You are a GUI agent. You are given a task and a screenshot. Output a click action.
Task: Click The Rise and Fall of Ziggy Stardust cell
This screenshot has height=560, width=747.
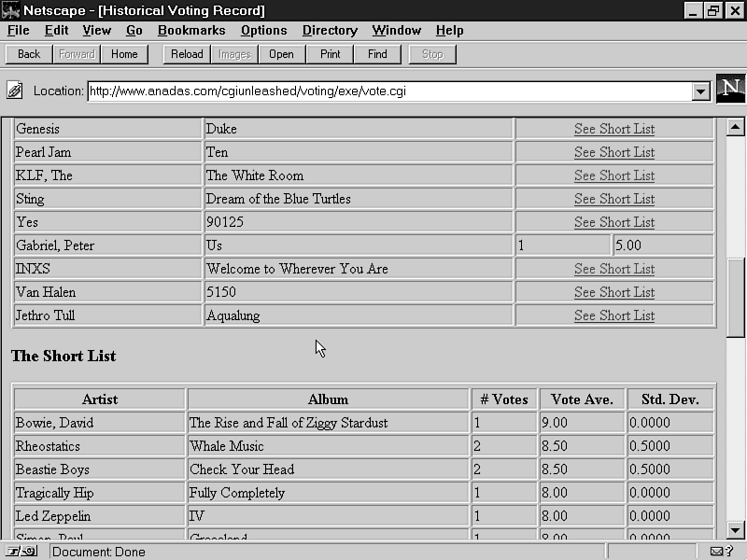[x=329, y=423]
